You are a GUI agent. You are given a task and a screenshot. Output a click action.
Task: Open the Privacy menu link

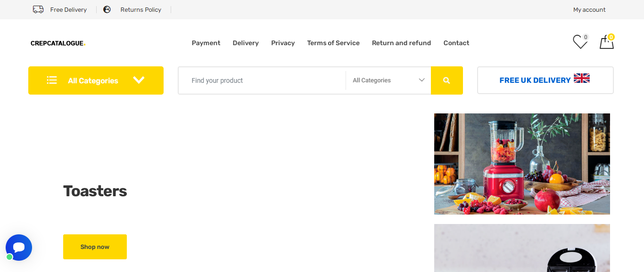pyautogui.click(x=283, y=43)
